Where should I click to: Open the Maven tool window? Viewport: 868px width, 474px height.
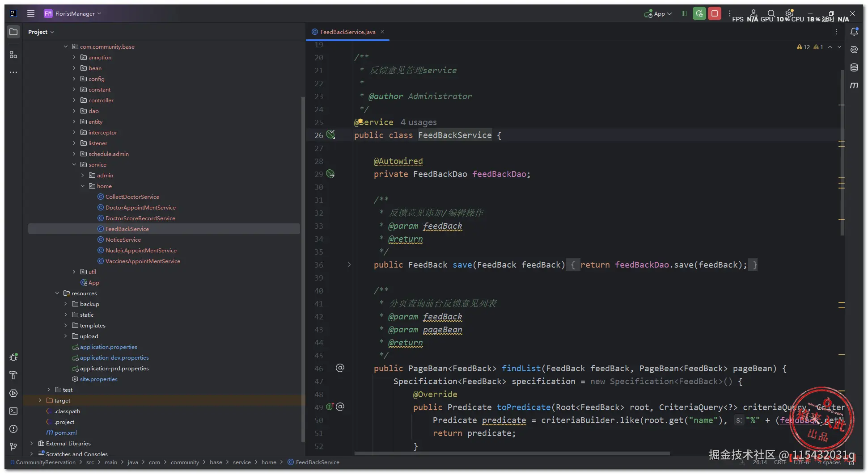tap(854, 85)
